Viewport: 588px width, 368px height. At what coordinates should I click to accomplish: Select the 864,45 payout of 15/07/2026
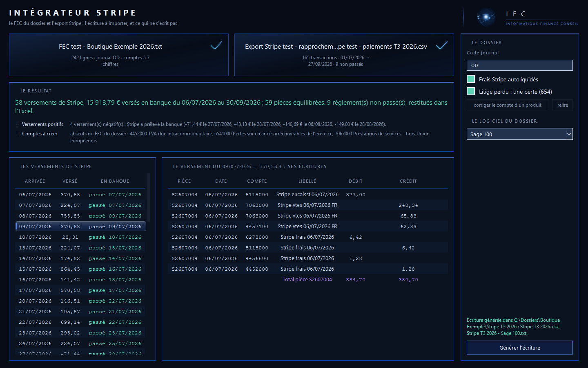pyautogui.click(x=80, y=269)
